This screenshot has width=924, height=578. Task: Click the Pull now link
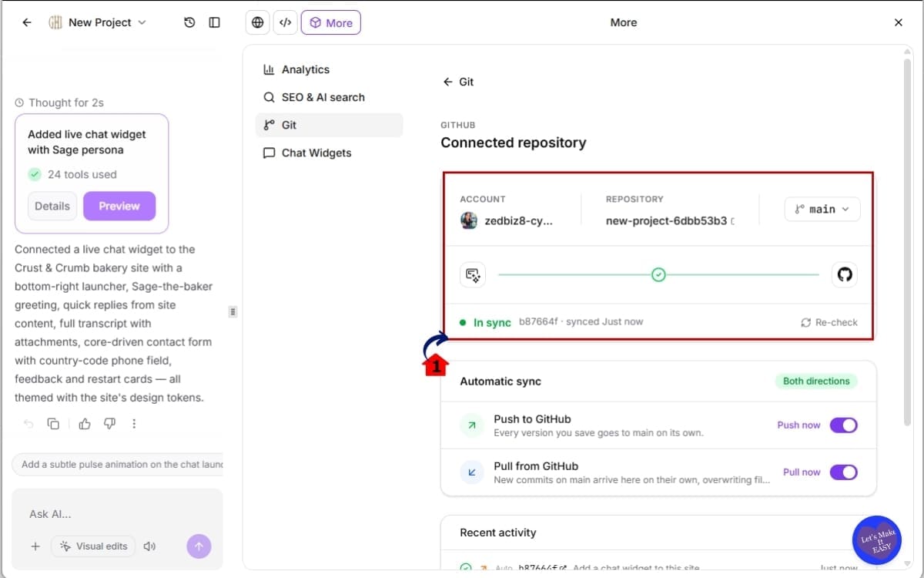[802, 472]
